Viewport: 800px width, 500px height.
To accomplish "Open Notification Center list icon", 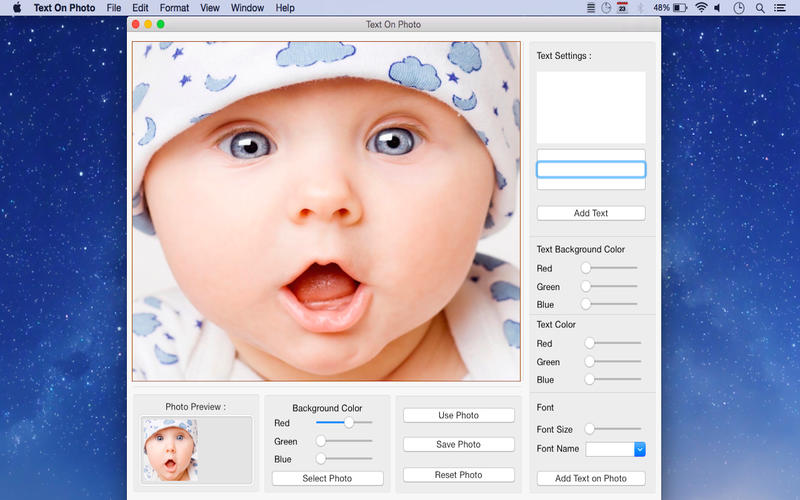I will (780, 8).
